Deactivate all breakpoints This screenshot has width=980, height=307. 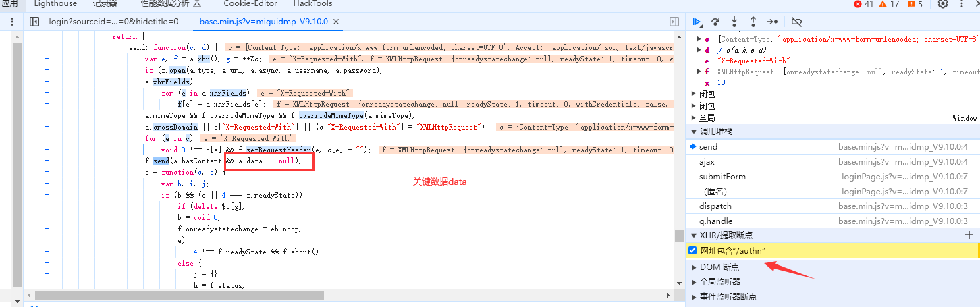pyautogui.click(x=797, y=22)
